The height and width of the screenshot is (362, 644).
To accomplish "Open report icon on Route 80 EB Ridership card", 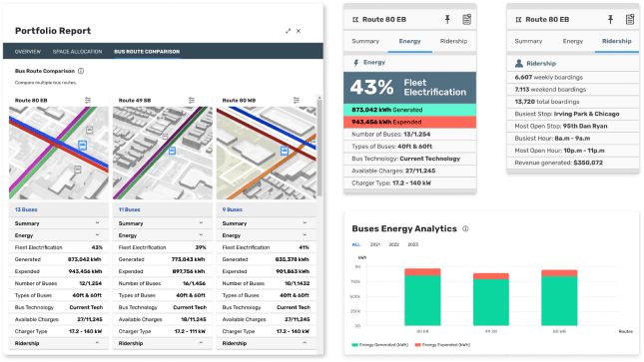I will coord(630,19).
